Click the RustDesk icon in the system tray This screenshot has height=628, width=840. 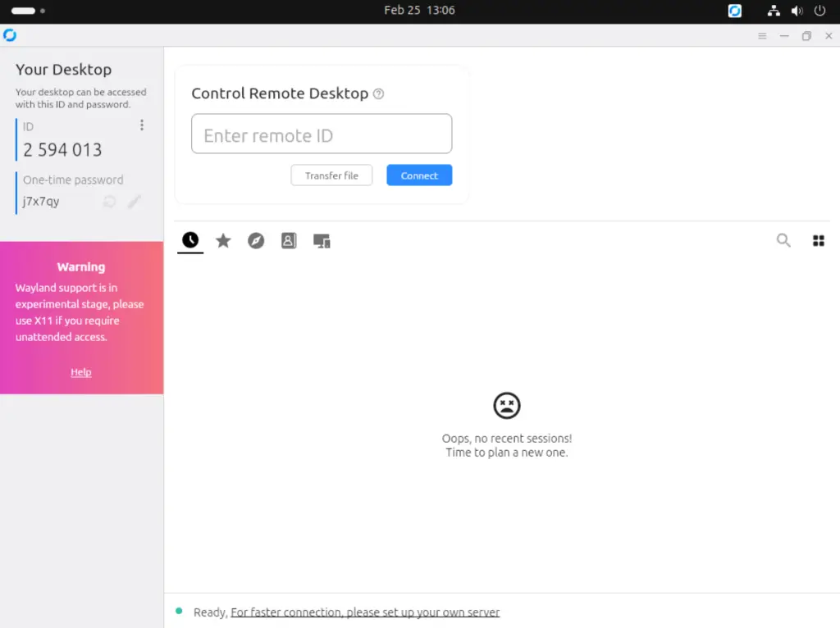(x=734, y=11)
